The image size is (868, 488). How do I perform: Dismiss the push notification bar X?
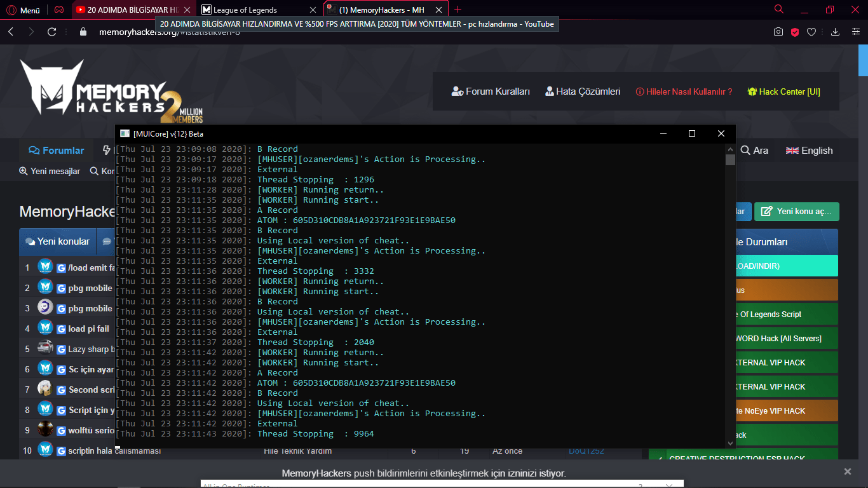[847, 471]
